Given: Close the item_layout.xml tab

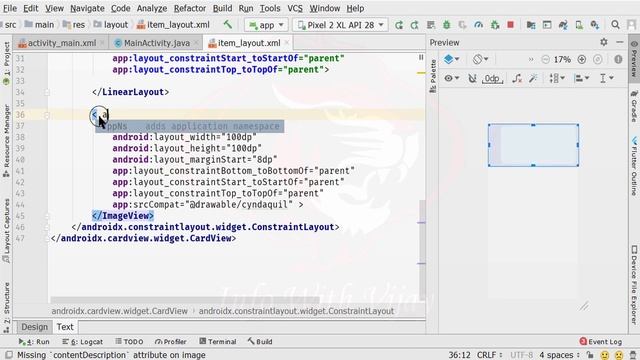Looking at the screenshot, I should tap(287, 43).
